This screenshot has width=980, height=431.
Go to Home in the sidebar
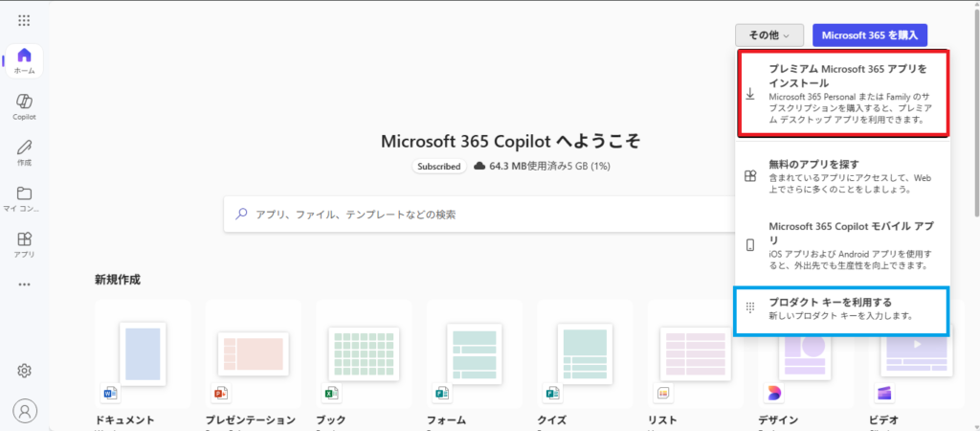pos(24,60)
